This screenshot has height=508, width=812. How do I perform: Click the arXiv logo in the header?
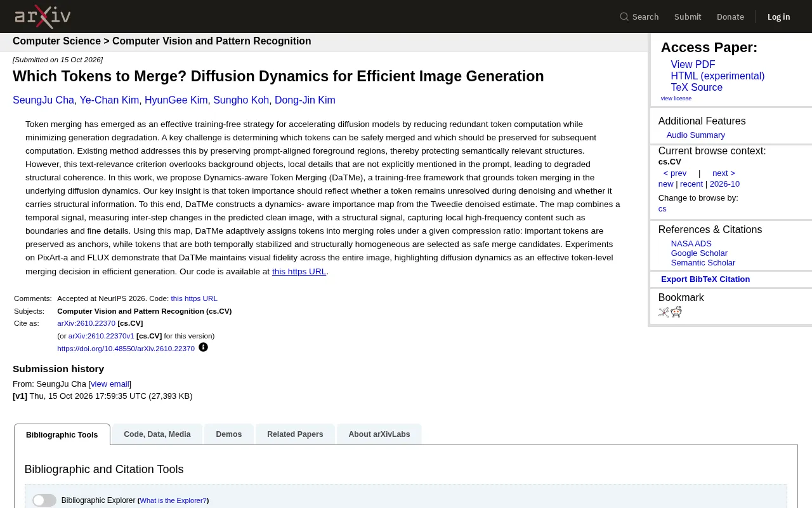(x=43, y=17)
